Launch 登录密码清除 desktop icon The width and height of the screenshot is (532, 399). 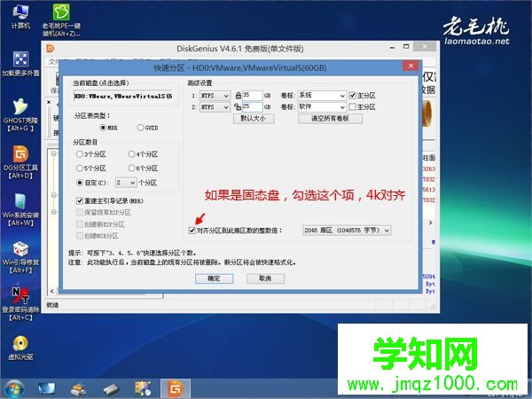click(20, 304)
